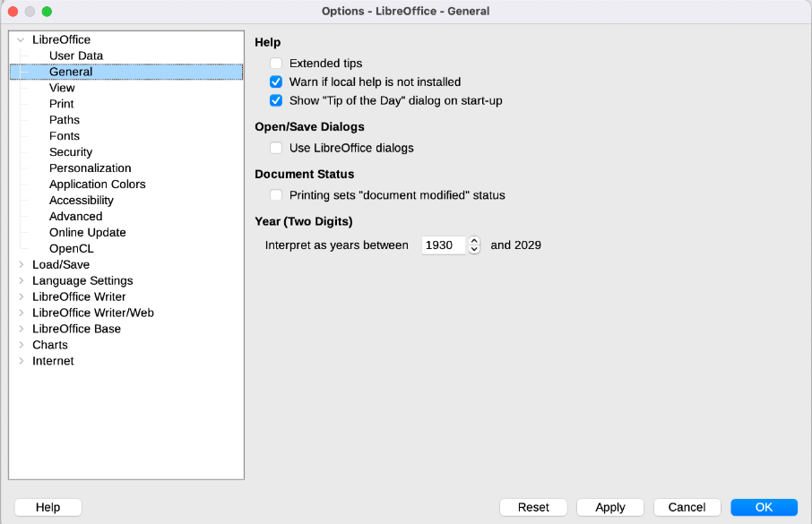The image size is (812, 524).
Task: Cancel the Options dialog
Action: tap(687, 507)
